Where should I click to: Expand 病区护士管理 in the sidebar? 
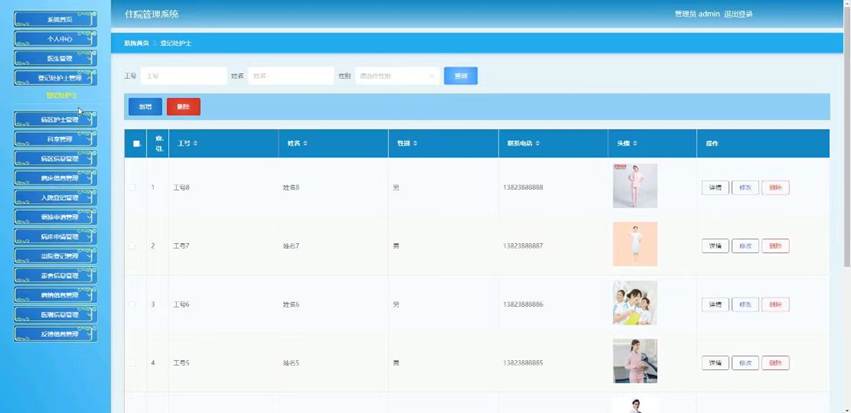[55, 119]
